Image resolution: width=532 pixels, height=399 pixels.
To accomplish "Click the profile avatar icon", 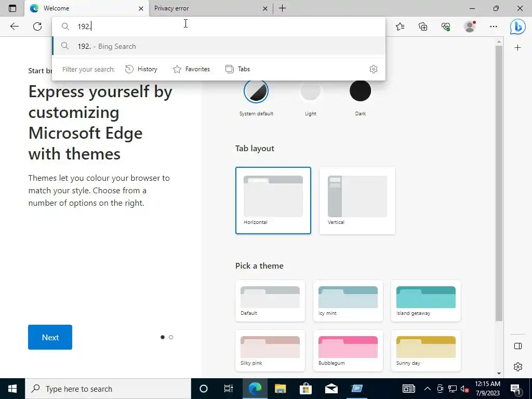I will 470,26.
